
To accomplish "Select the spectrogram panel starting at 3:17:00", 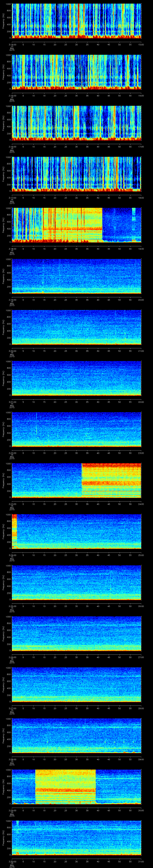I will (77, 174).
